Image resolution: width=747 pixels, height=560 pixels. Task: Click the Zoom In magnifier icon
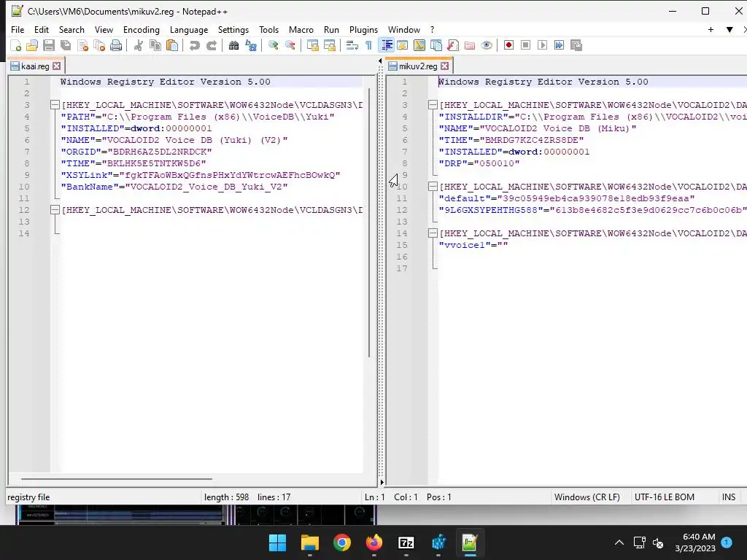[x=273, y=45]
